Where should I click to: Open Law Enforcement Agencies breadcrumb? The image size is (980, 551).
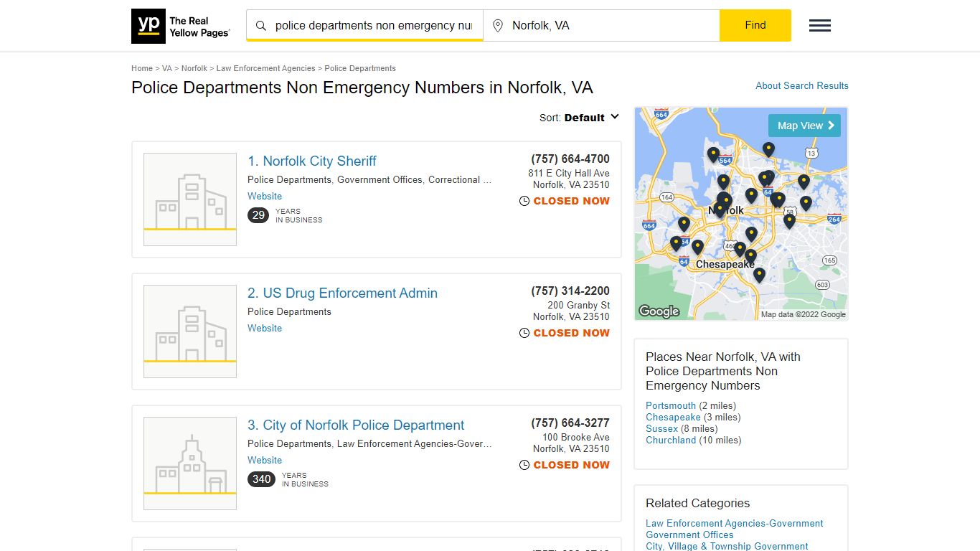point(265,68)
